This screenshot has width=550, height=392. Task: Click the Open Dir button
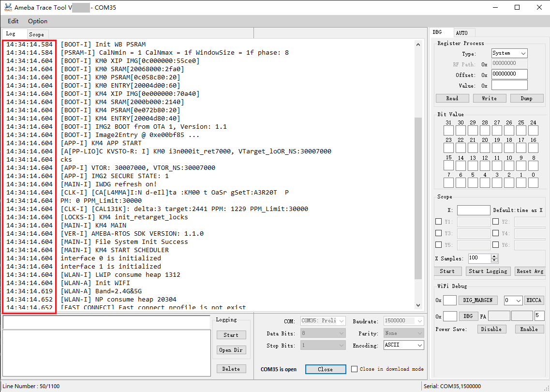231,350
